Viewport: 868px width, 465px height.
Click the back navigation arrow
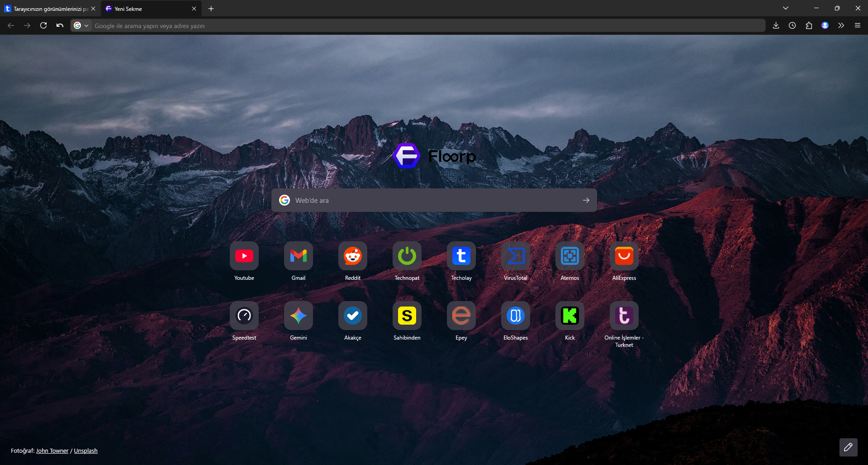pos(11,25)
